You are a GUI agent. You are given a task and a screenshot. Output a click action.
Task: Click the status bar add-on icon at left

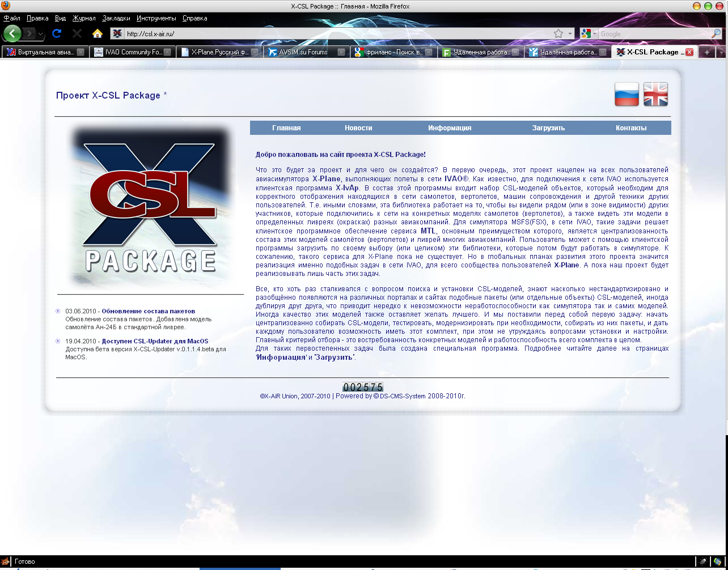point(5,562)
